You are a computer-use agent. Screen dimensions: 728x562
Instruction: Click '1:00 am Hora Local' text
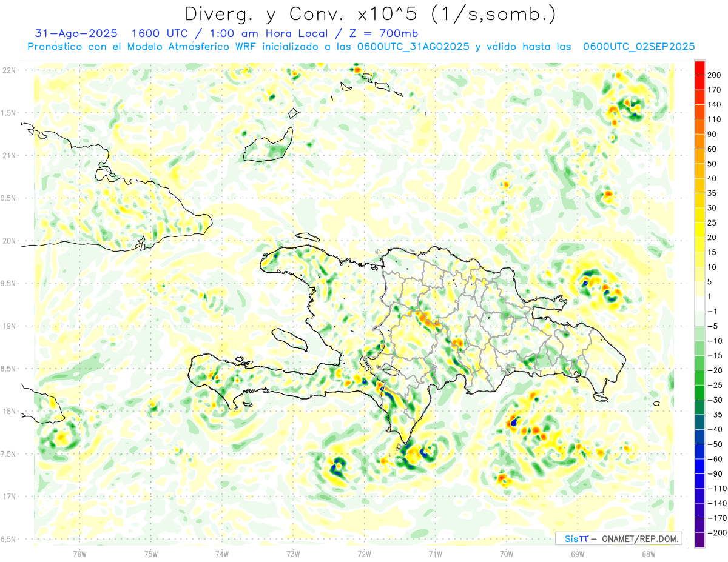(x=266, y=33)
